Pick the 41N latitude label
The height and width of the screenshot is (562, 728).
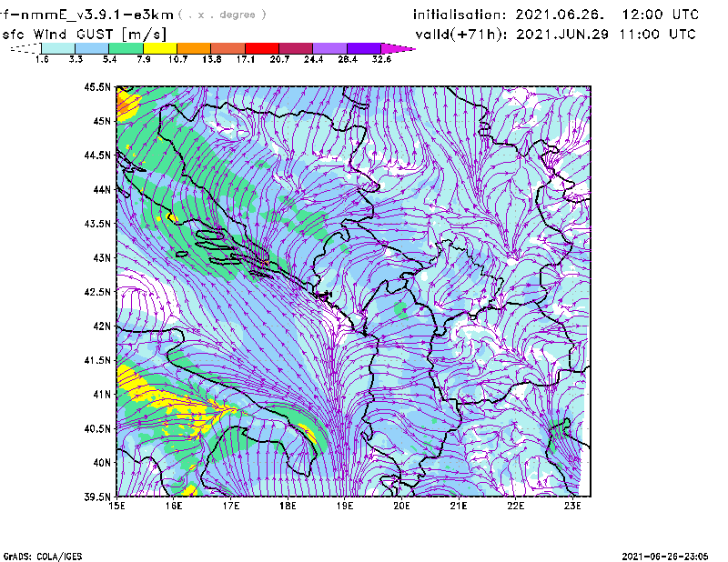102,395
